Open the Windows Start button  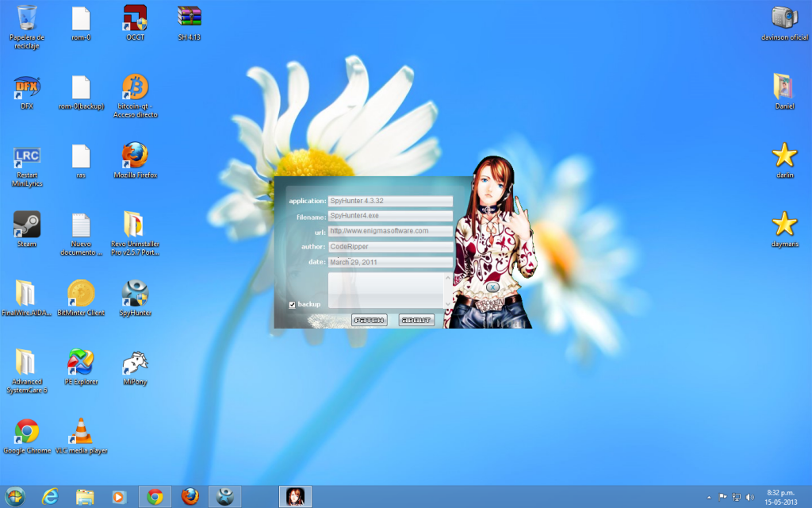[15, 497]
